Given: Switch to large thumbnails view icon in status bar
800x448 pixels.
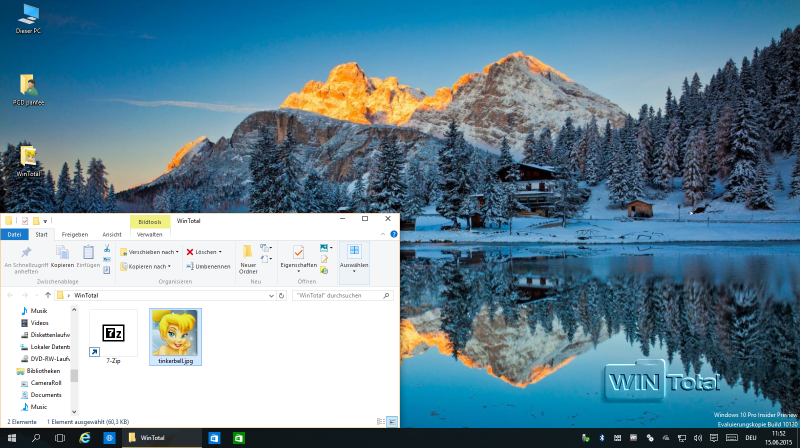Looking at the screenshot, I should coord(392,421).
